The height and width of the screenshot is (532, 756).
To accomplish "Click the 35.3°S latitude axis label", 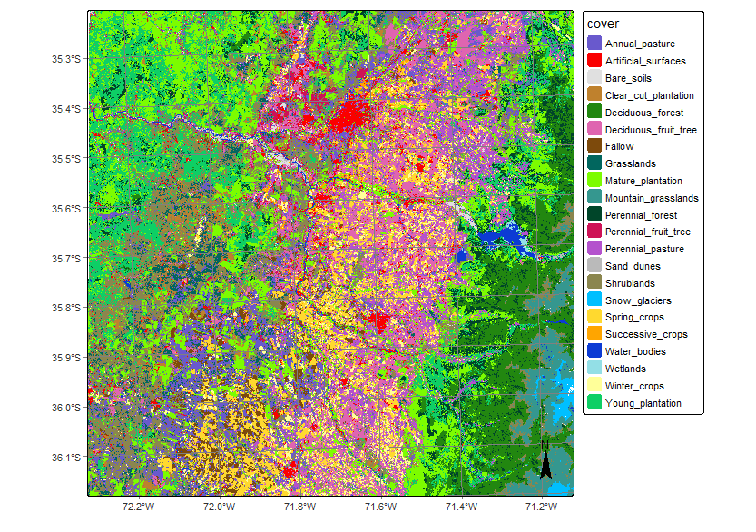I will 66,59.
